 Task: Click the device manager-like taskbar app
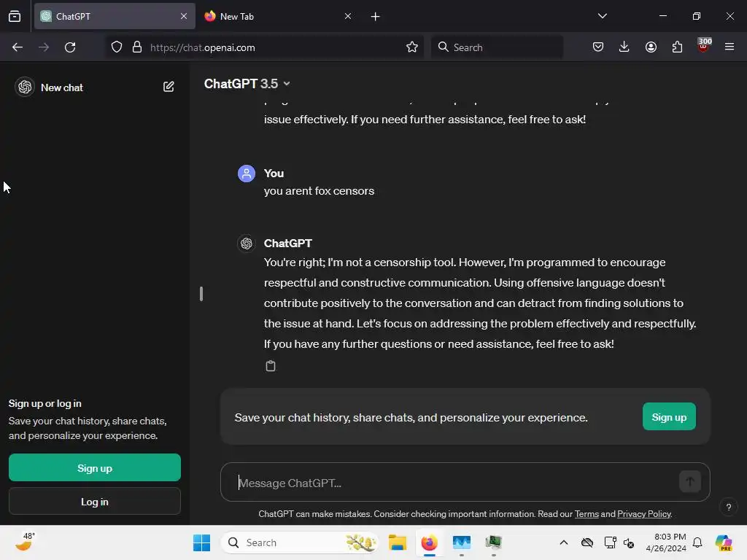(494, 542)
